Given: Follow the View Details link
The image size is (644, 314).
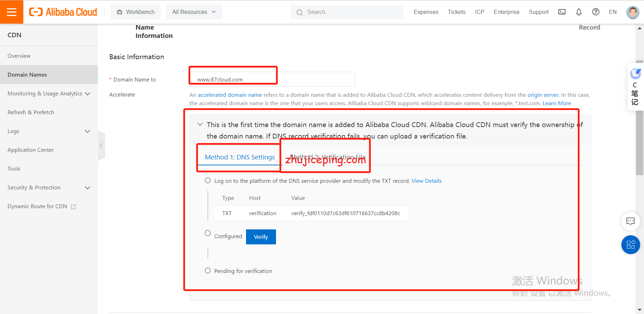Looking at the screenshot, I should (427, 181).
